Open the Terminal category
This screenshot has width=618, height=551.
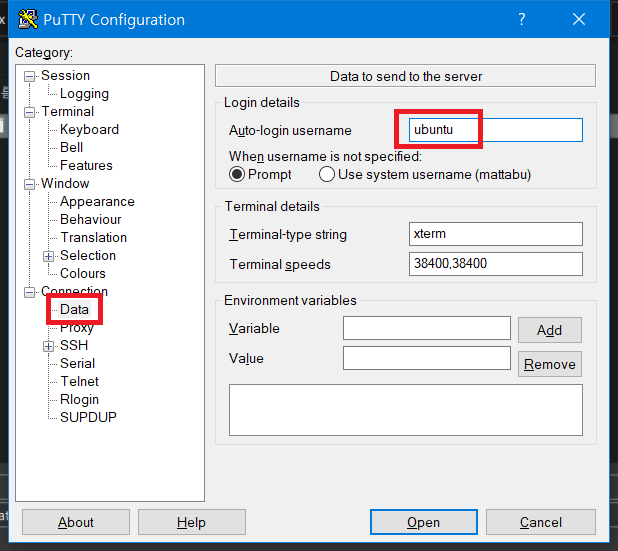click(x=68, y=111)
